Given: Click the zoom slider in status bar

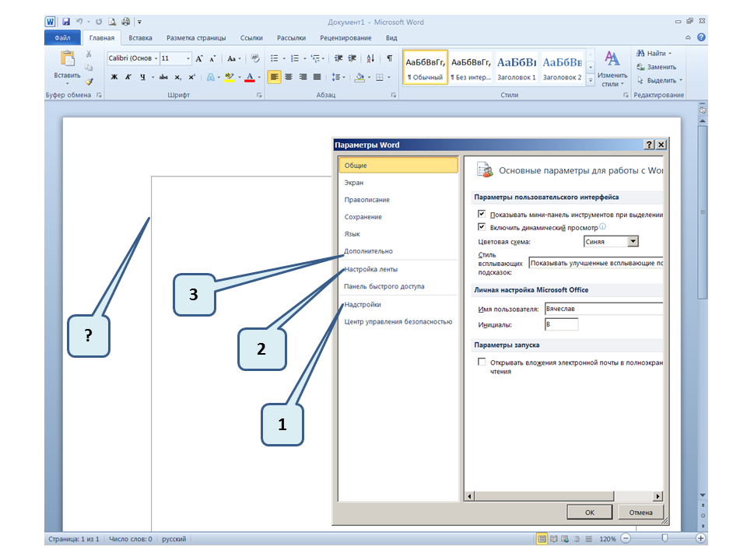Looking at the screenshot, I should click(664, 538).
